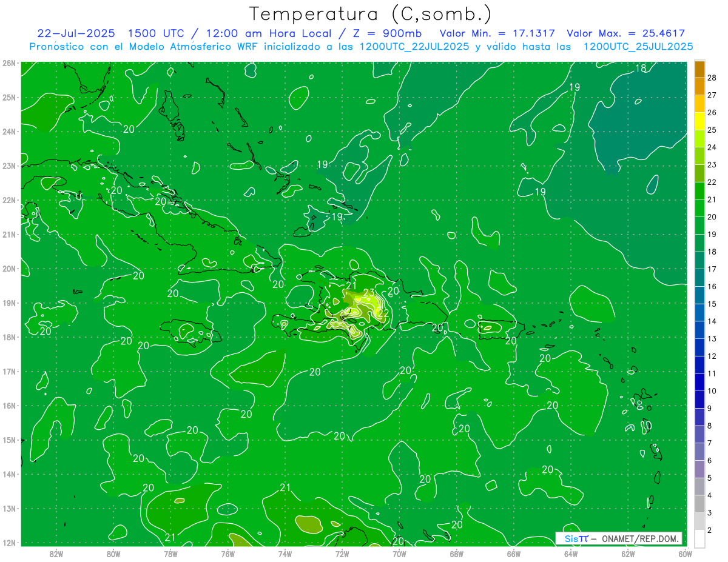Click the "22" contour label over Hispaniola

pyautogui.click(x=383, y=313)
